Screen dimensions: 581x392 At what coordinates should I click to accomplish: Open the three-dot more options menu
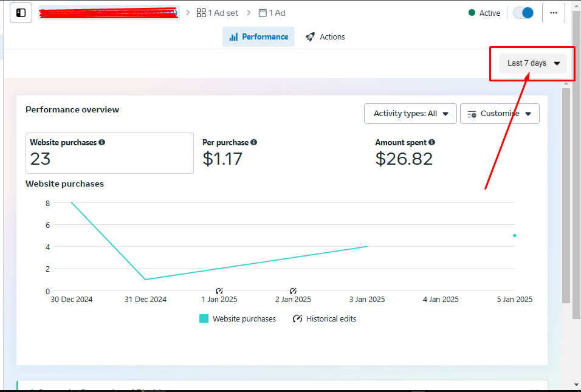[x=553, y=13]
